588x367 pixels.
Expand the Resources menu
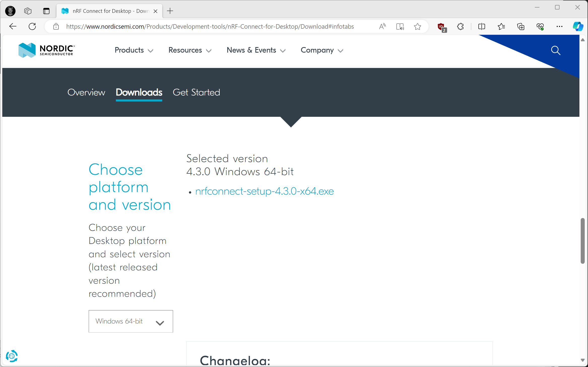(190, 50)
